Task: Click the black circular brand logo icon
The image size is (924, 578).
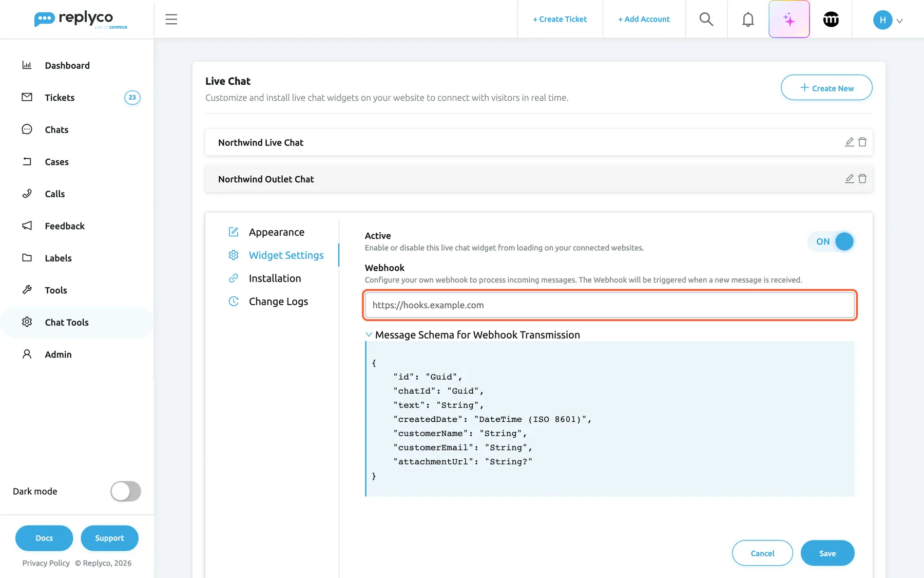Action: pos(831,20)
